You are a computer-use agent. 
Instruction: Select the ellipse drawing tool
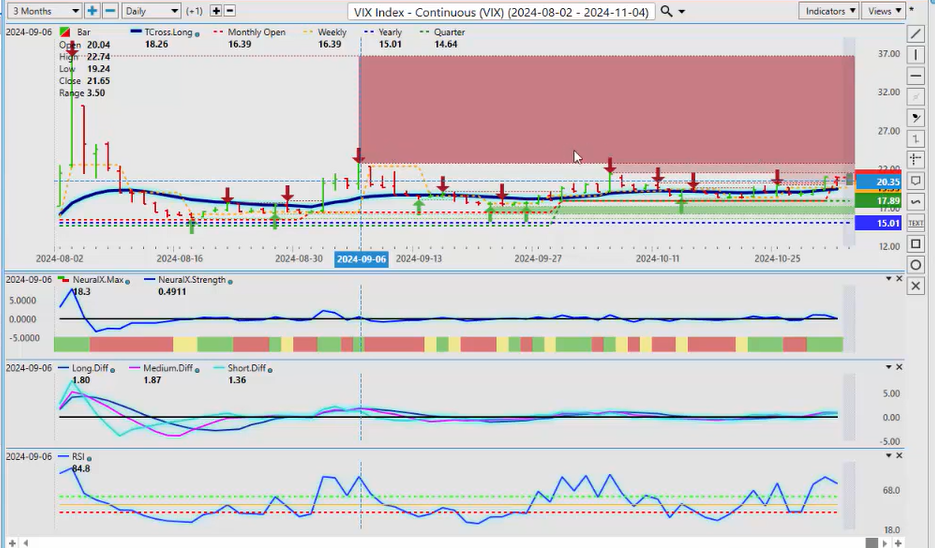point(915,265)
